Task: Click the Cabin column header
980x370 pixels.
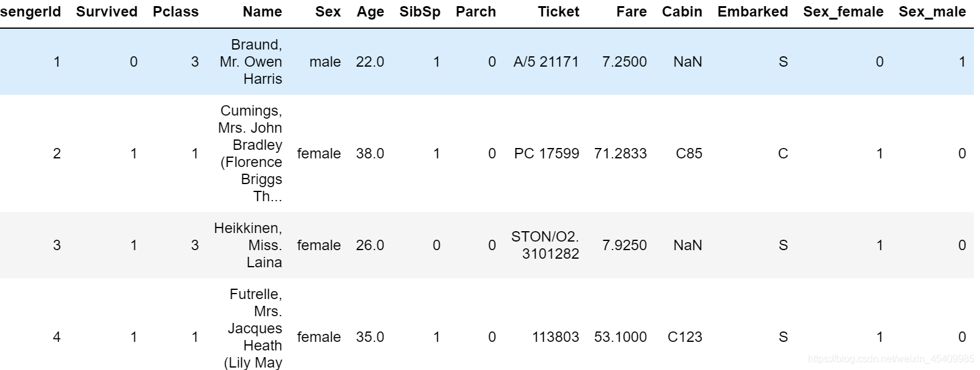Action: click(x=682, y=12)
